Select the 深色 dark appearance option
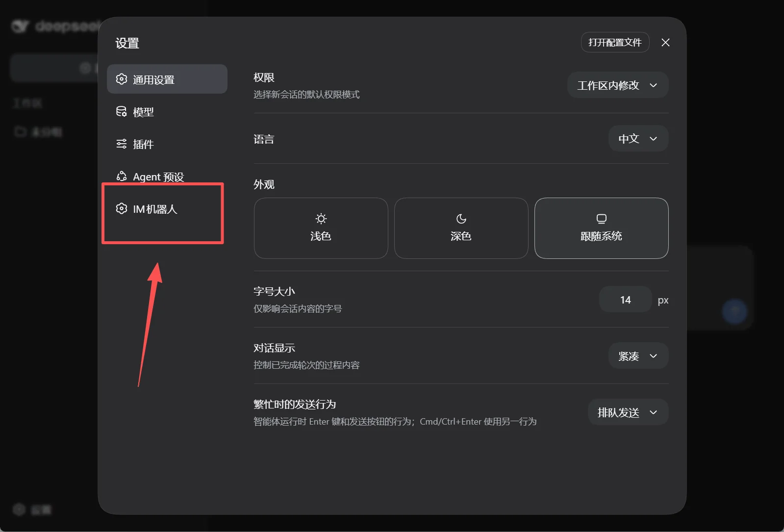This screenshot has height=532, width=784. pyautogui.click(x=461, y=228)
